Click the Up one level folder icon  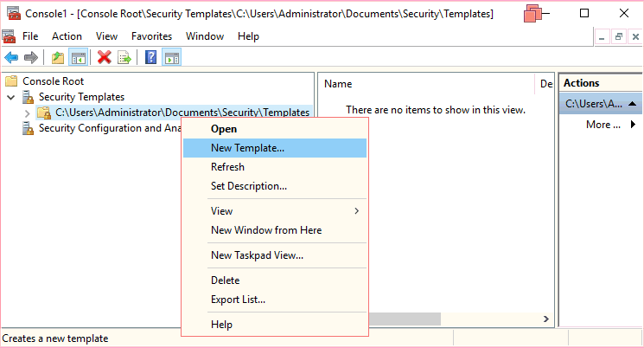pos(58,58)
